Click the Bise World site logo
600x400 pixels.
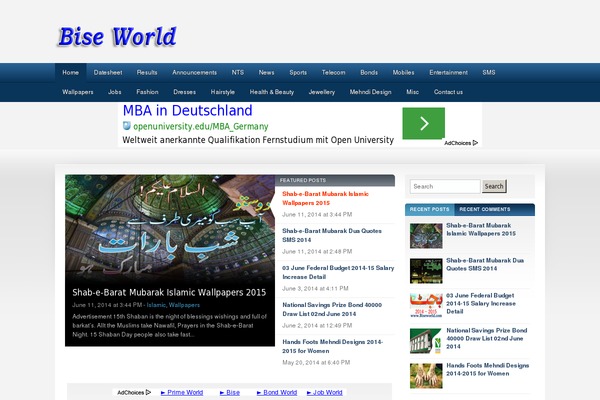[x=117, y=37]
